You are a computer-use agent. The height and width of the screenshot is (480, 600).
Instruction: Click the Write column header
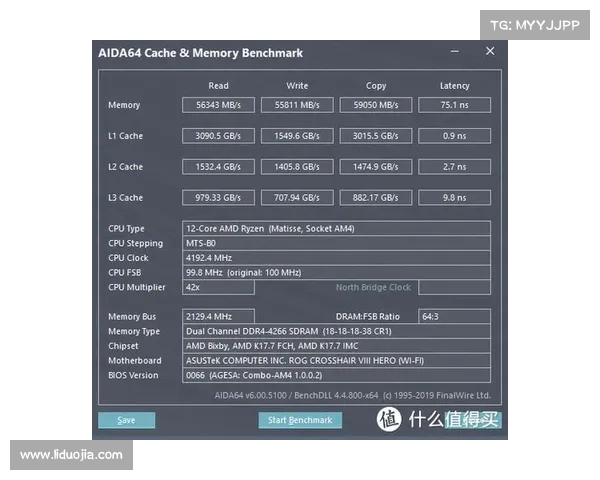pos(297,86)
